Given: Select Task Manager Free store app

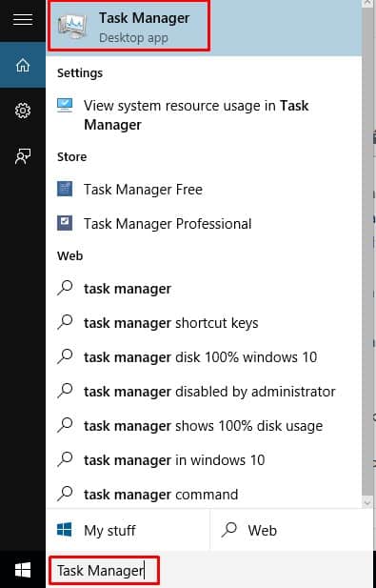Looking at the screenshot, I should click(204, 190).
